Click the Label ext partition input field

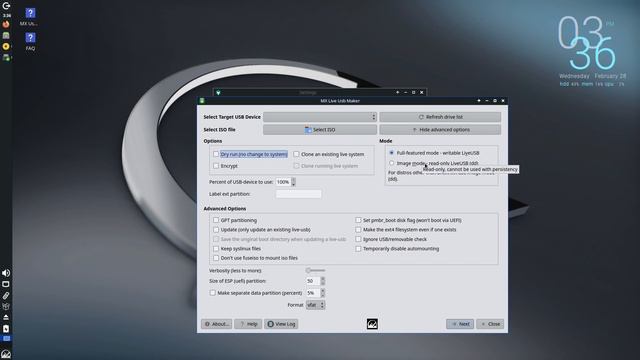pyautogui.click(x=298, y=194)
